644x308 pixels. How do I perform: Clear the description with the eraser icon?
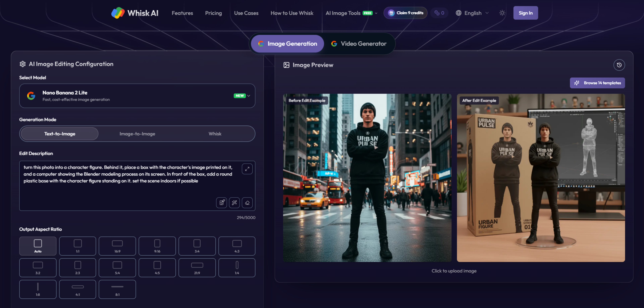[x=247, y=203]
